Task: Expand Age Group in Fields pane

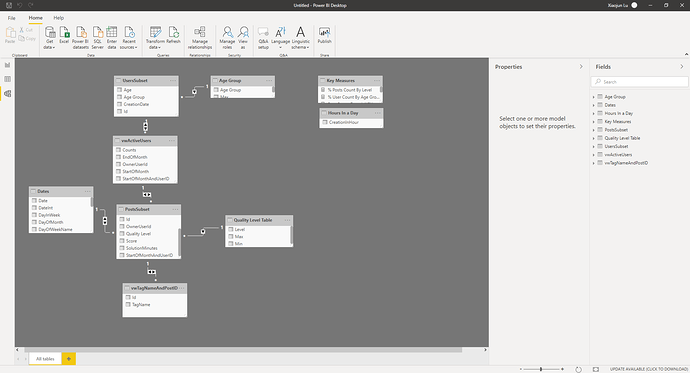Action: pos(594,97)
